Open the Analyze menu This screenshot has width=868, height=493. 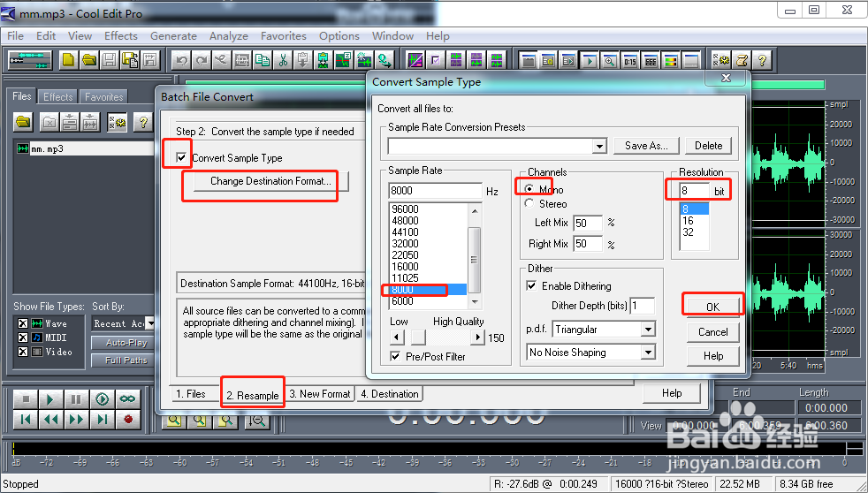pos(229,36)
